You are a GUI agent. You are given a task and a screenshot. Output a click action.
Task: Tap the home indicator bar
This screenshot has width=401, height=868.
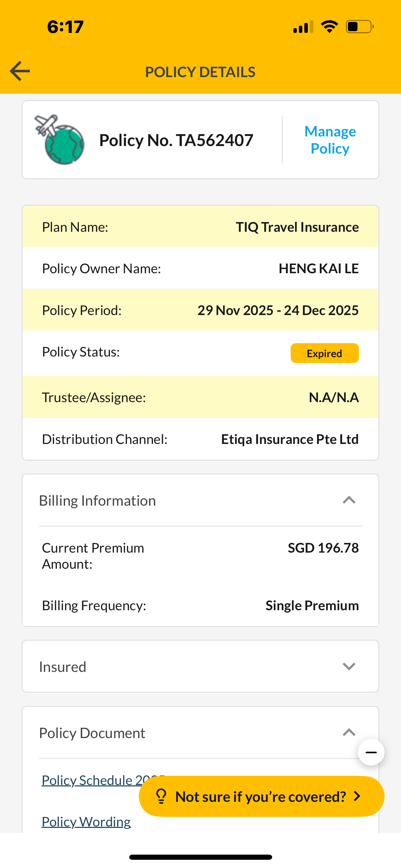point(200,857)
